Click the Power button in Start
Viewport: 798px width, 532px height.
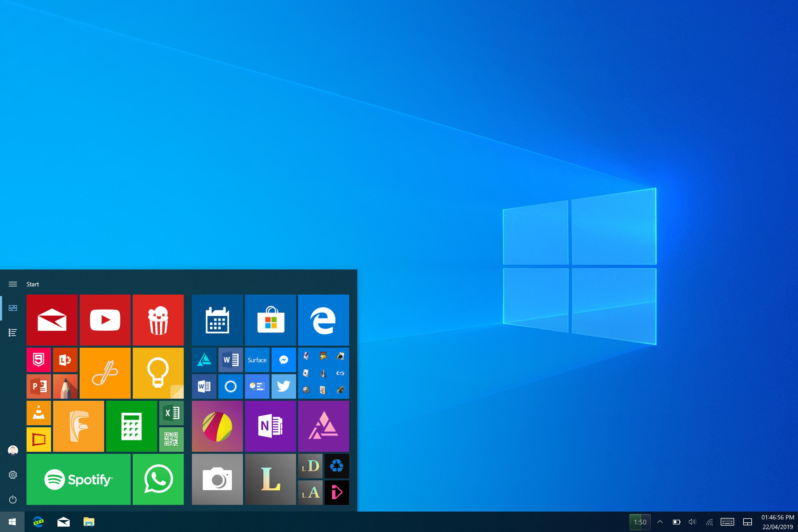(13, 499)
